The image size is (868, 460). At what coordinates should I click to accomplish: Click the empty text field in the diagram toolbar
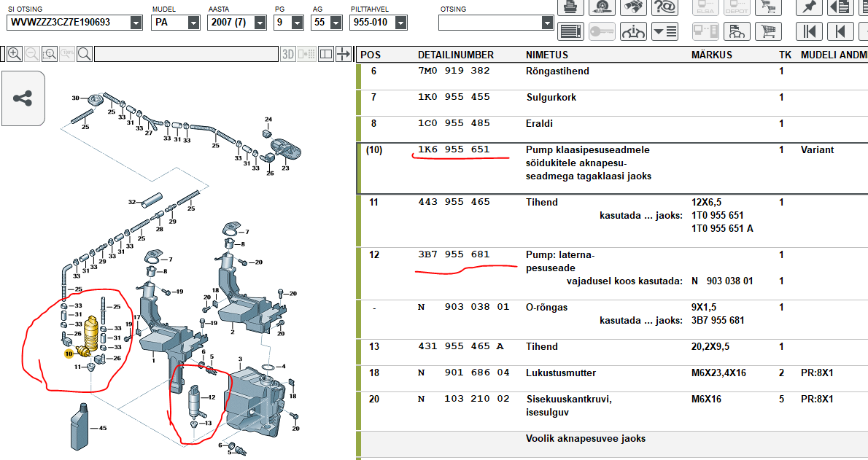[x=186, y=54]
